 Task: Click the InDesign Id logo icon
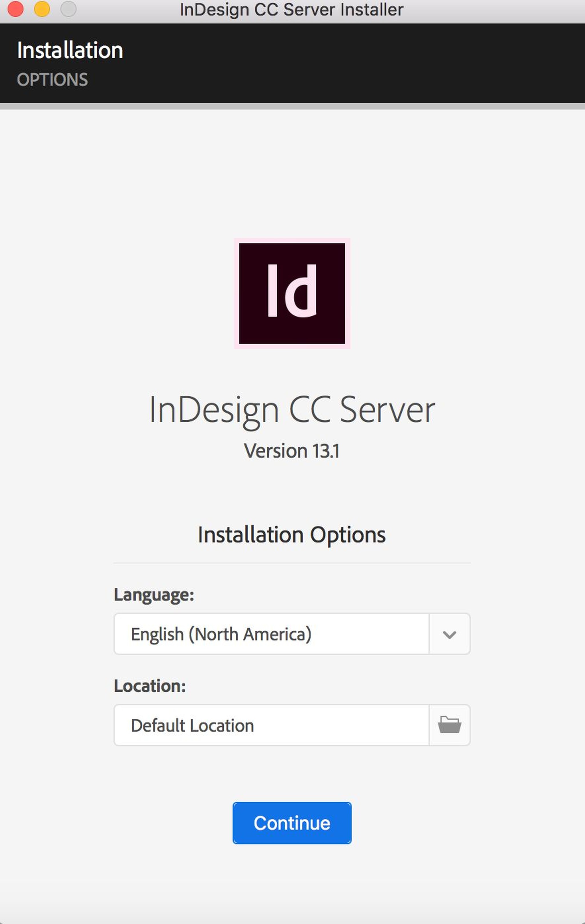[292, 293]
